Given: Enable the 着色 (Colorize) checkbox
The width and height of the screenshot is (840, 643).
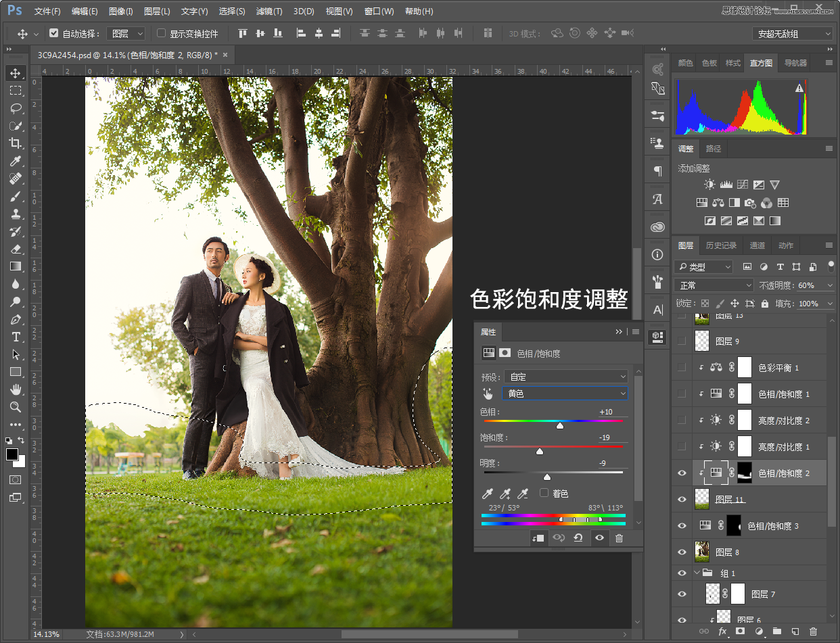Looking at the screenshot, I should point(544,494).
